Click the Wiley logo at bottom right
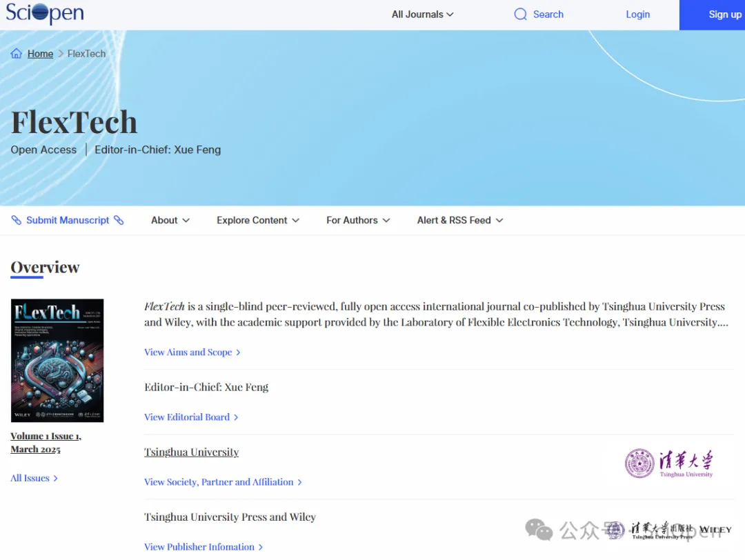 [x=715, y=530]
